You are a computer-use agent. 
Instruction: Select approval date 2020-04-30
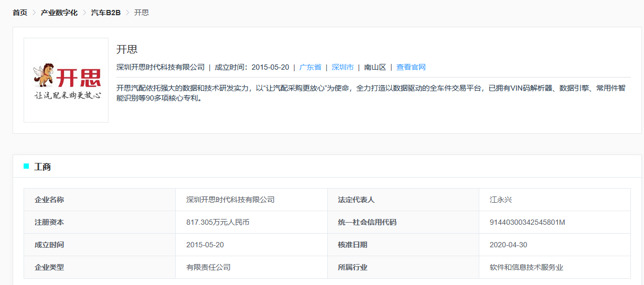[x=509, y=245]
